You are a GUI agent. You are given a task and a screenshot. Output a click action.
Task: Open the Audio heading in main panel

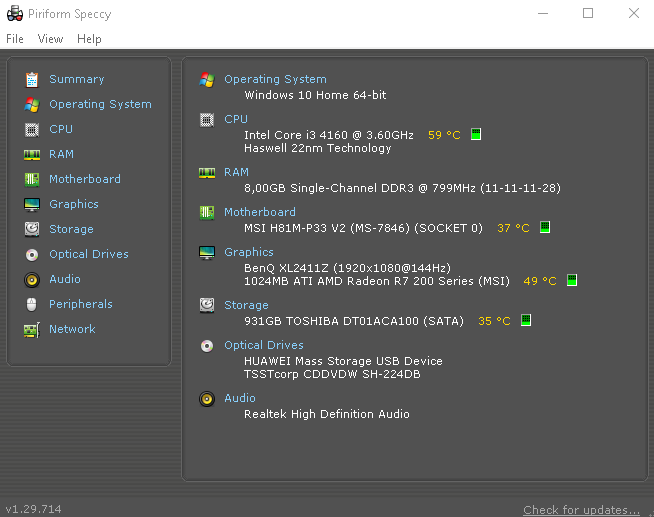[240, 398]
